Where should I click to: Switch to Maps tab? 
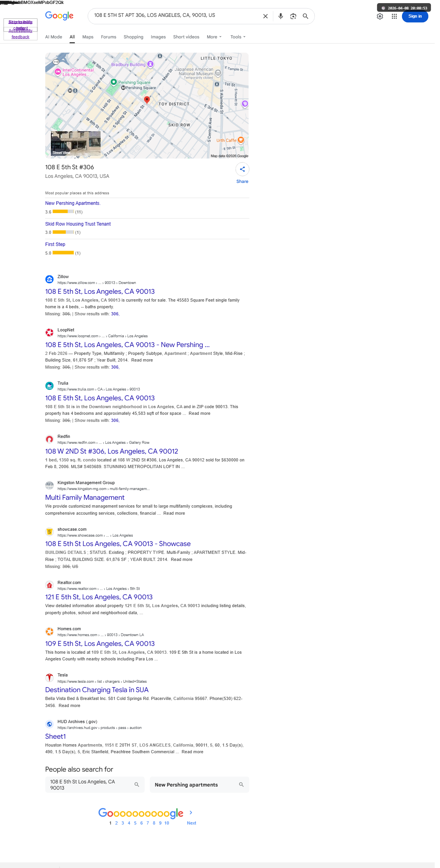point(88,37)
